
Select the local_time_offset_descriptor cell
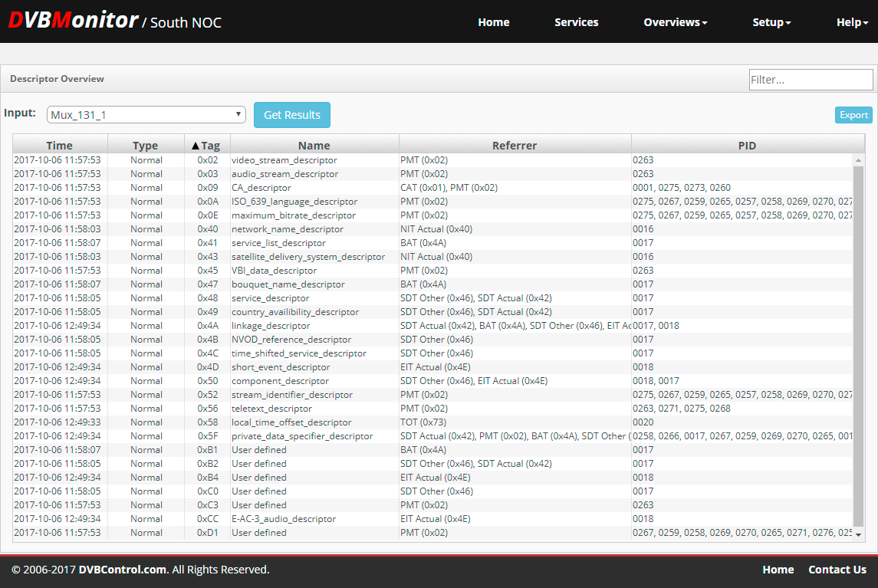(291, 422)
